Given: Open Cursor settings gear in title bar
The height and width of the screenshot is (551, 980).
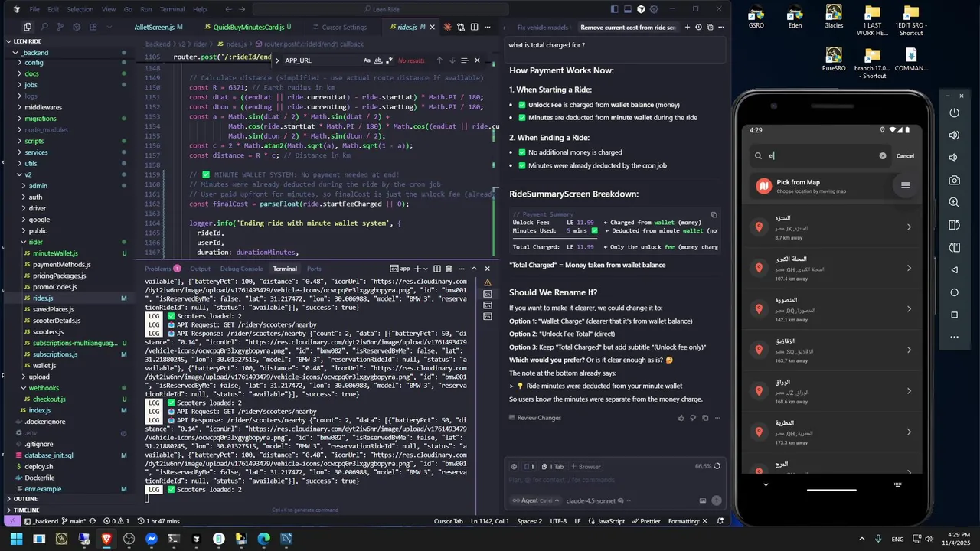Looking at the screenshot, I should point(654,9).
